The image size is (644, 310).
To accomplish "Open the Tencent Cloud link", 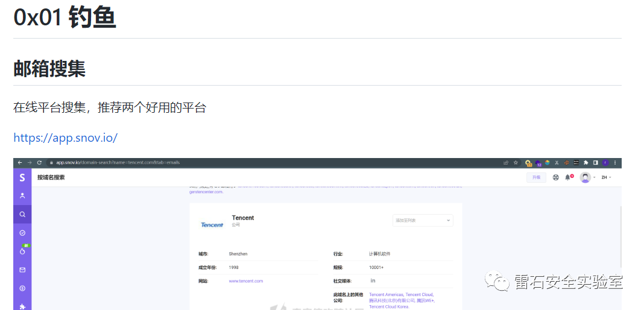I will [x=419, y=294].
